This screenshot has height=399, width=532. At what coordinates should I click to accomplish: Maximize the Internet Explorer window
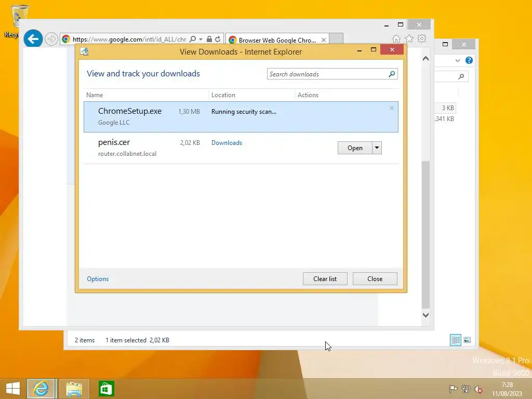click(x=401, y=24)
